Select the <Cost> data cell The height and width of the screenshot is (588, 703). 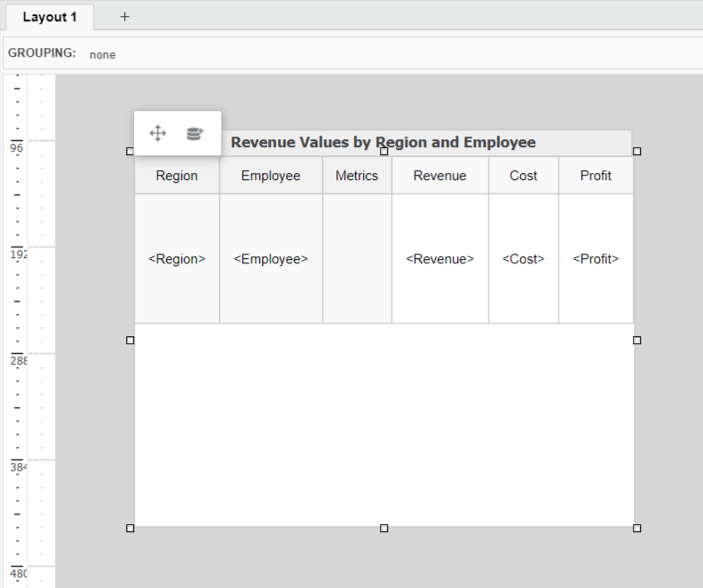point(523,259)
